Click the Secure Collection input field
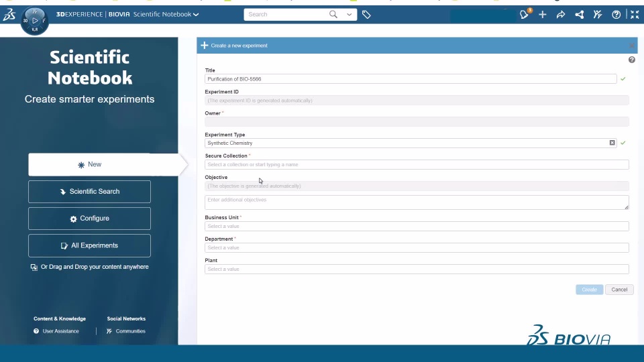The width and height of the screenshot is (644, 362). [x=417, y=165]
